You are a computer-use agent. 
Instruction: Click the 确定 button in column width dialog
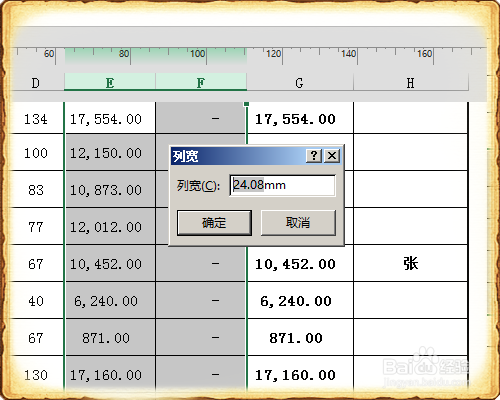coord(214,223)
